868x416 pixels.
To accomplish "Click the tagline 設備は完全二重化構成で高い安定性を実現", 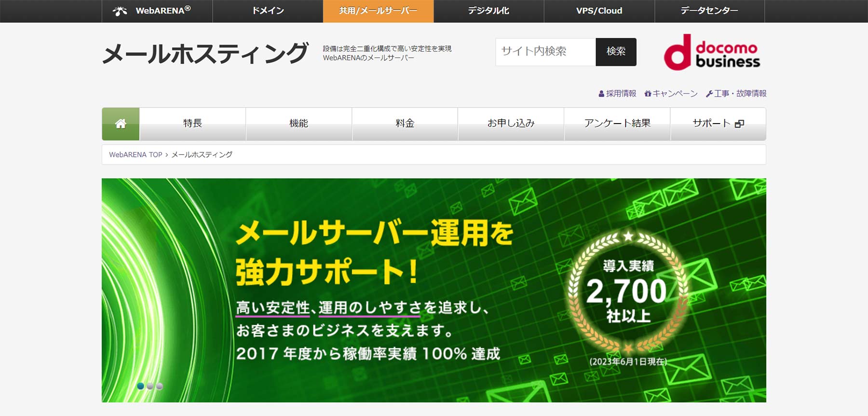I will click(387, 49).
